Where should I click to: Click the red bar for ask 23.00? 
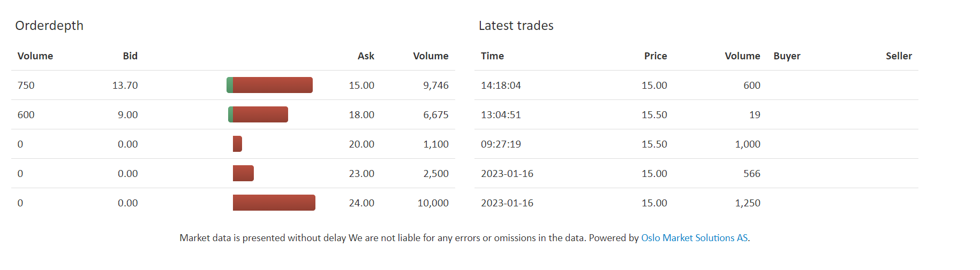[x=243, y=173]
